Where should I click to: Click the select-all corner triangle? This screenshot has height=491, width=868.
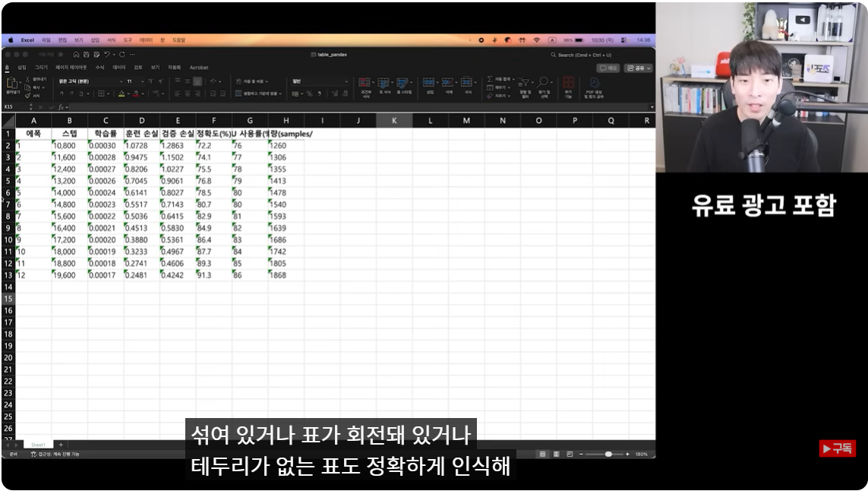8,120
